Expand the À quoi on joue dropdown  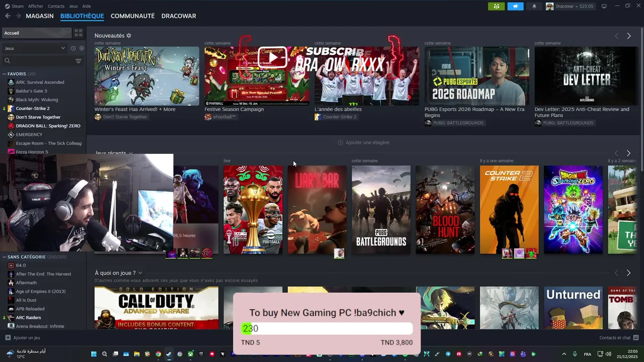(x=140, y=273)
